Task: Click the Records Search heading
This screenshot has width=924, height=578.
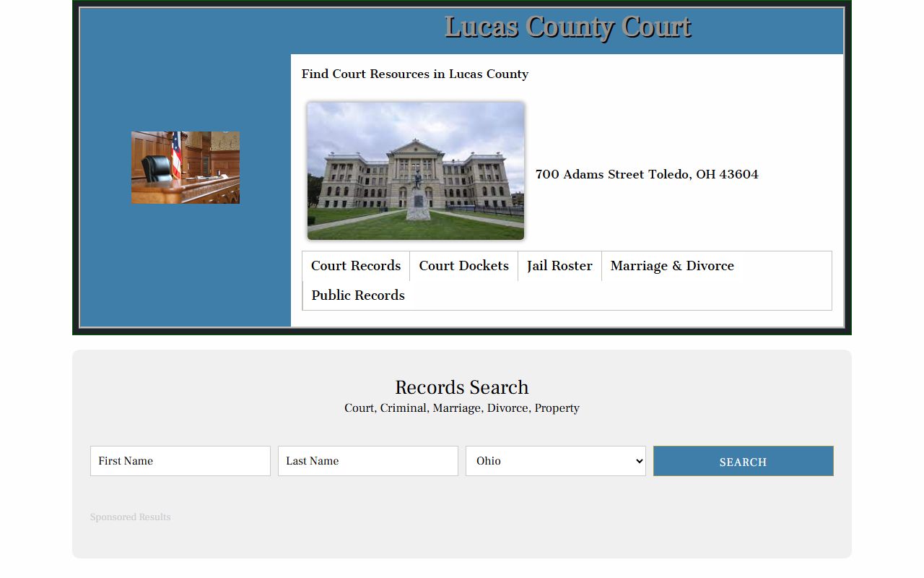Action: 462,387
